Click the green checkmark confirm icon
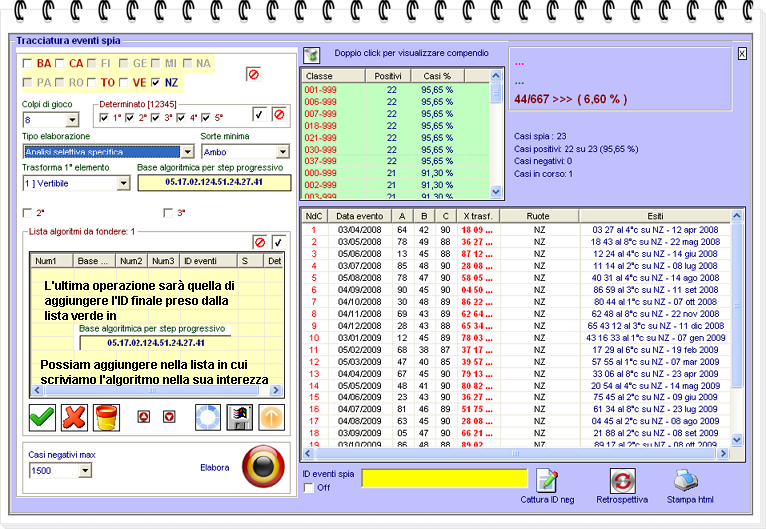This screenshot has height=529, width=766. point(42,417)
